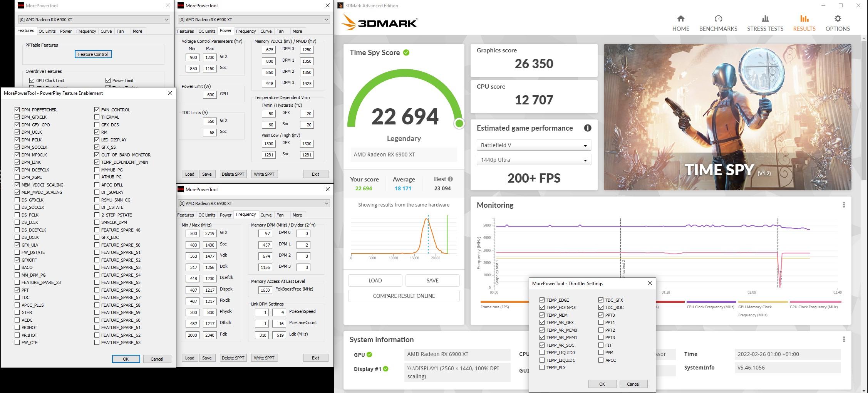Open Fan tab in the Frequency window
This screenshot has height=393, width=868.
point(280,215)
